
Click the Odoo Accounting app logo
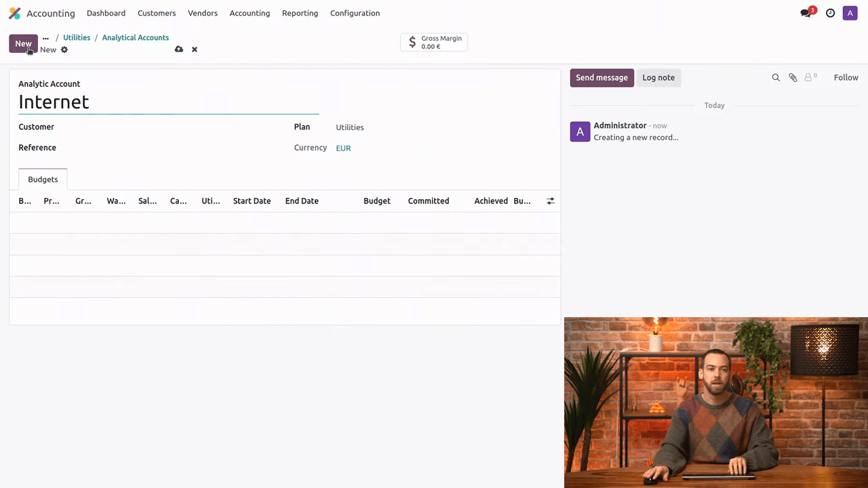(14, 13)
